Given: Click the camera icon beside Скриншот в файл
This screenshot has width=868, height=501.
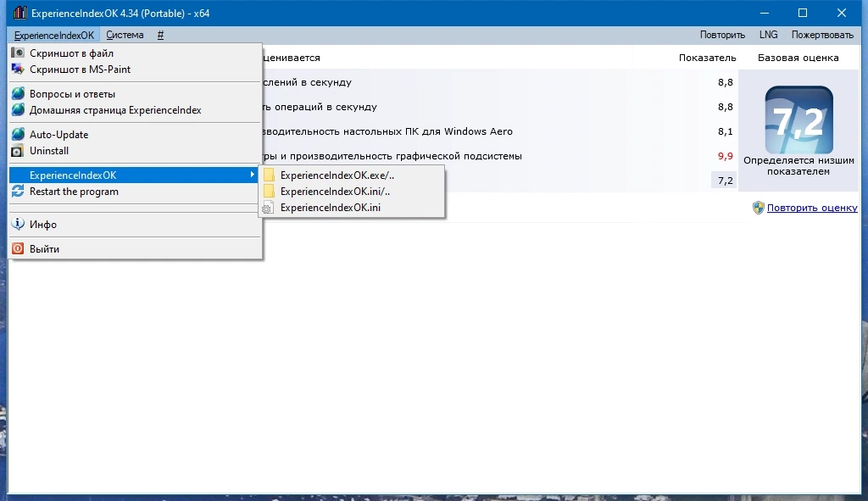Looking at the screenshot, I should pyautogui.click(x=18, y=53).
